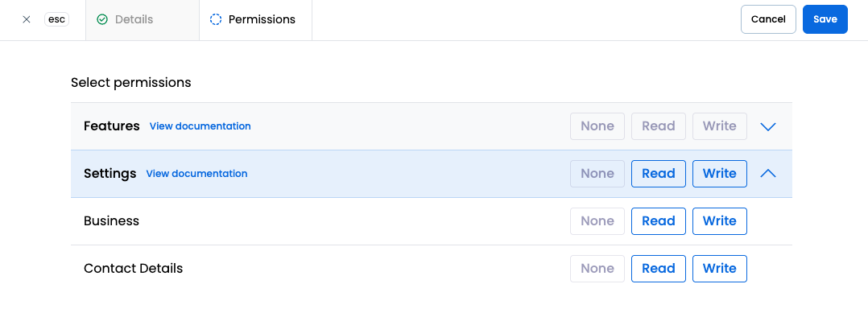Image resolution: width=868 pixels, height=317 pixels.
Task: Open Features View documentation link
Action: coord(200,126)
